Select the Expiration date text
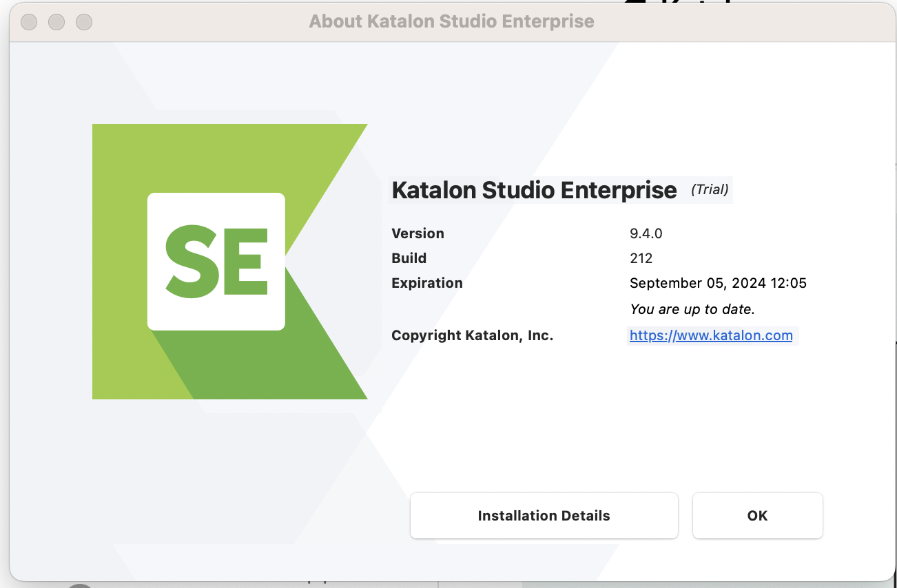The height and width of the screenshot is (588, 897). [x=718, y=283]
